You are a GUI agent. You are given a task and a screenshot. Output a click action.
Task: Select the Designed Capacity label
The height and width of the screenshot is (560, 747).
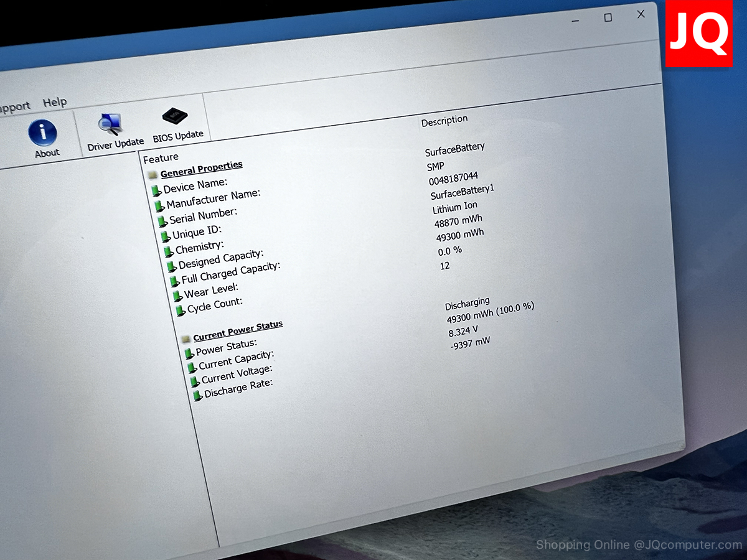pyautogui.click(x=221, y=259)
